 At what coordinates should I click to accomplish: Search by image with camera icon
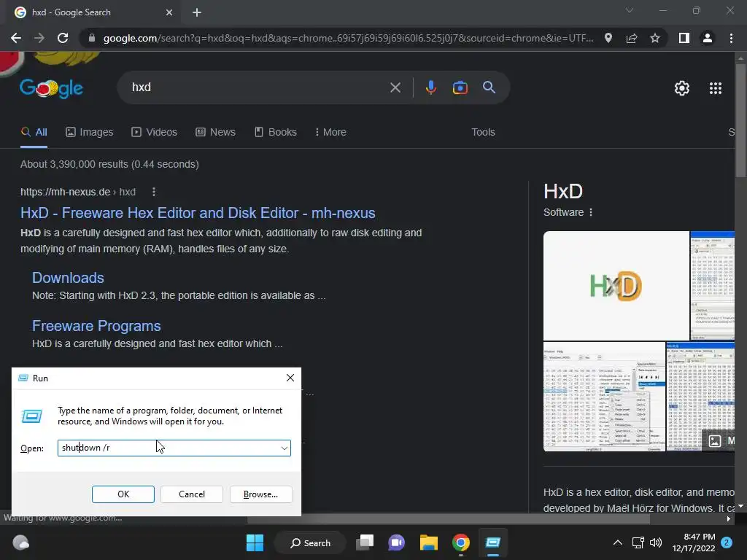click(460, 87)
